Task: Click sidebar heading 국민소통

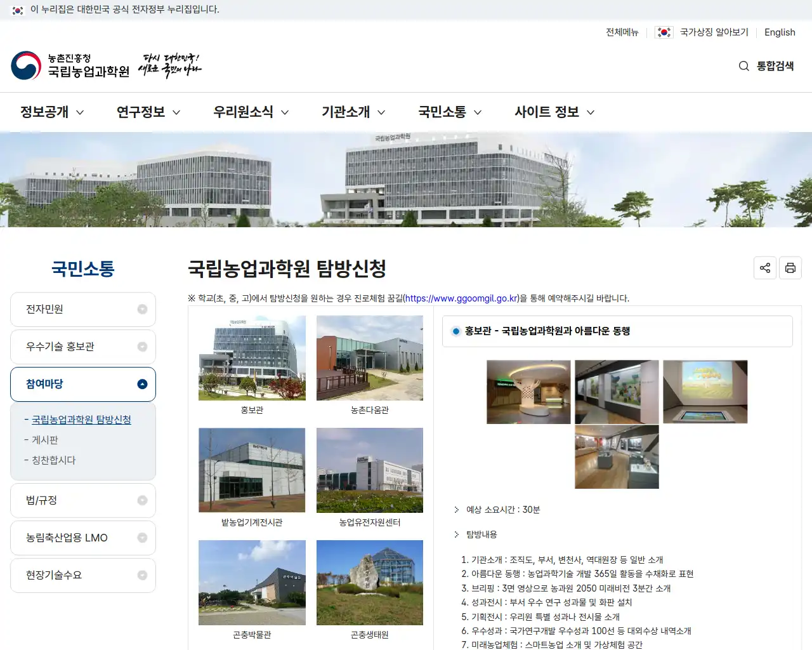Action: coord(83,269)
